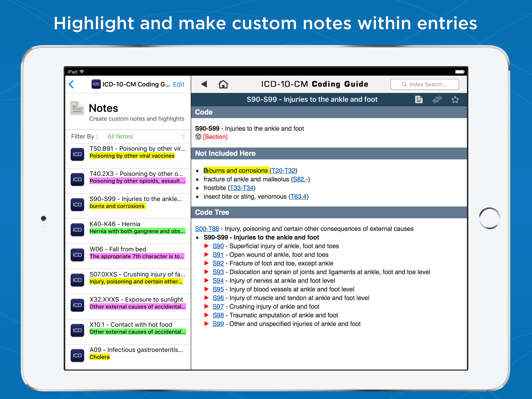The height and width of the screenshot is (399, 532).
Task: Tap the magnifier icon in Index Search
Action: (x=404, y=84)
